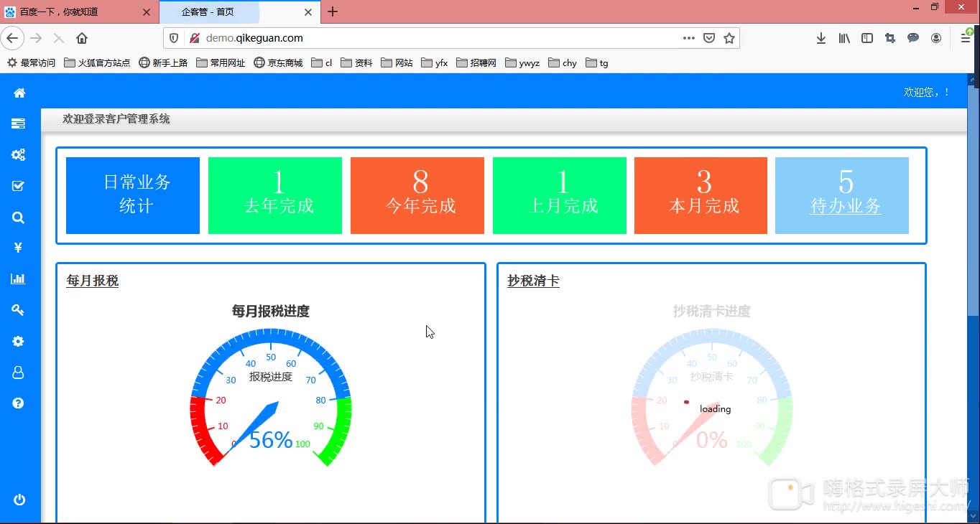Open the 待办业务 link showing 5
Image resolution: width=980 pixels, height=524 pixels.
[x=846, y=206]
